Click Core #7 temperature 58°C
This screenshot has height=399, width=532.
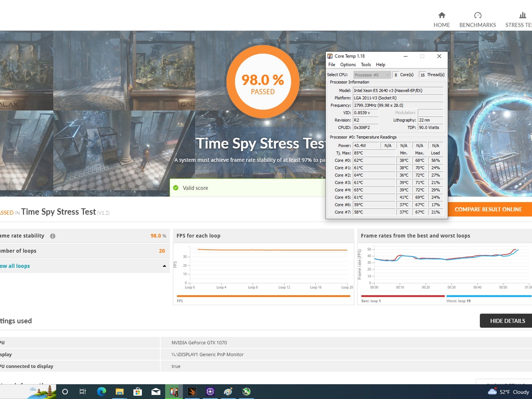tap(374, 212)
